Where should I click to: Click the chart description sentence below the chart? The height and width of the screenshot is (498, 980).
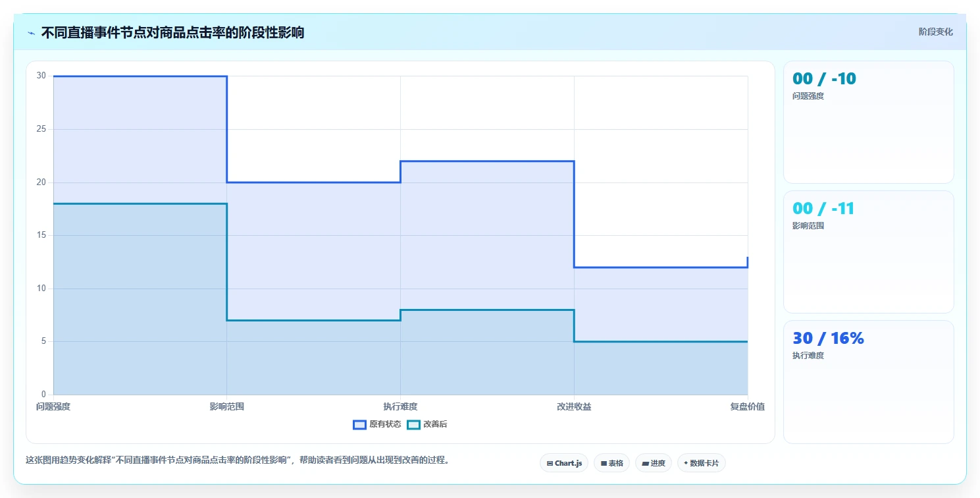coord(239,460)
